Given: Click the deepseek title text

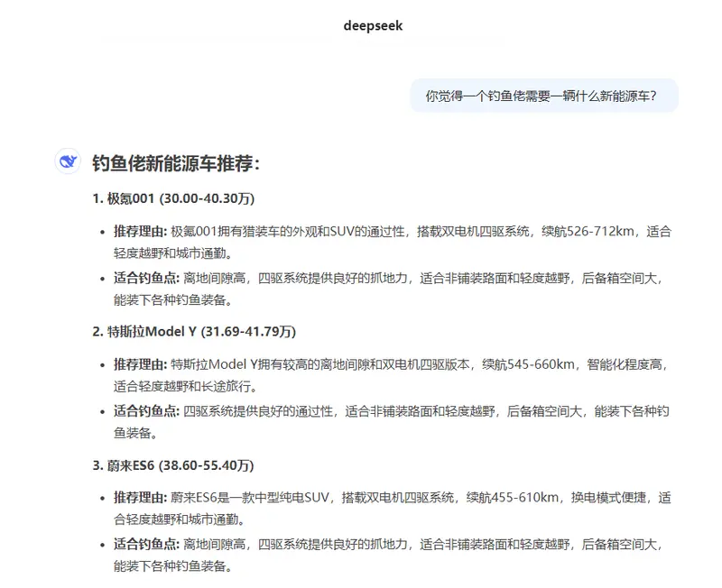Looking at the screenshot, I should tap(373, 25).
